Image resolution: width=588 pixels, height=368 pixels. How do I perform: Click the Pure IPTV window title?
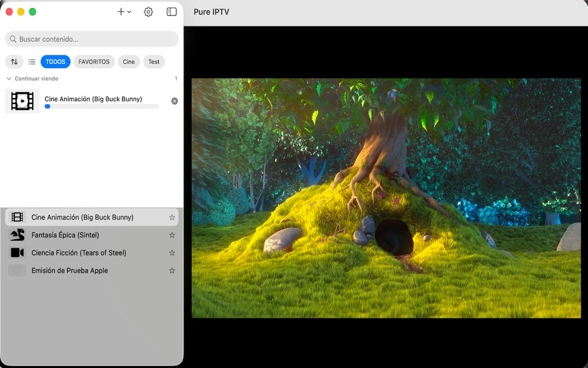pos(211,12)
